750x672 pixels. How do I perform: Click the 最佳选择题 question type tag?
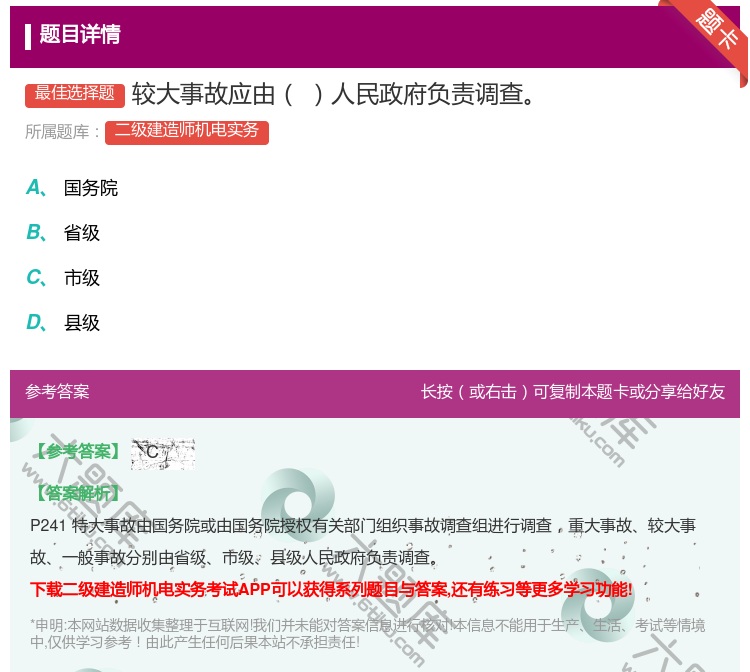(x=75, y=94)
